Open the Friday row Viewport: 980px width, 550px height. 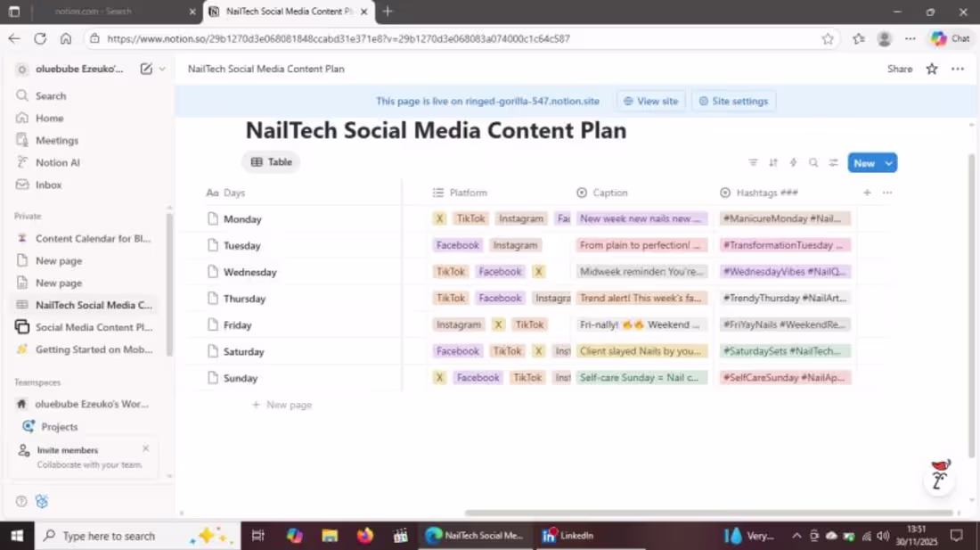238,325
